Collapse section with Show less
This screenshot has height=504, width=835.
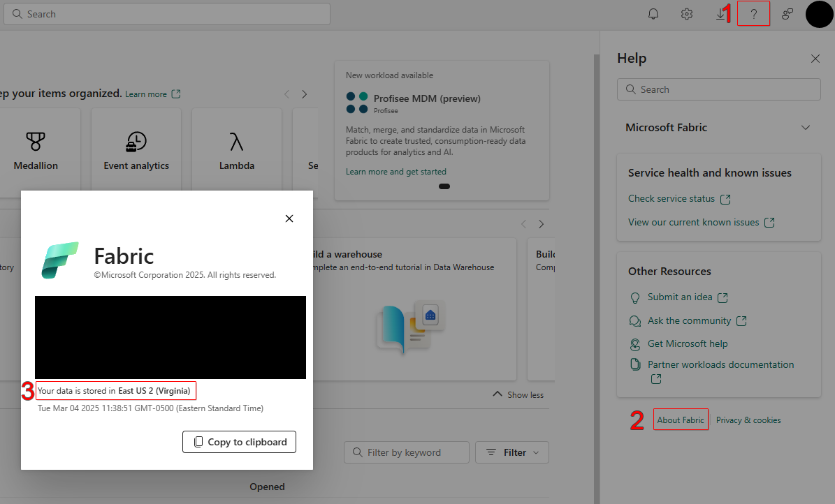click(x=518, y=395)
